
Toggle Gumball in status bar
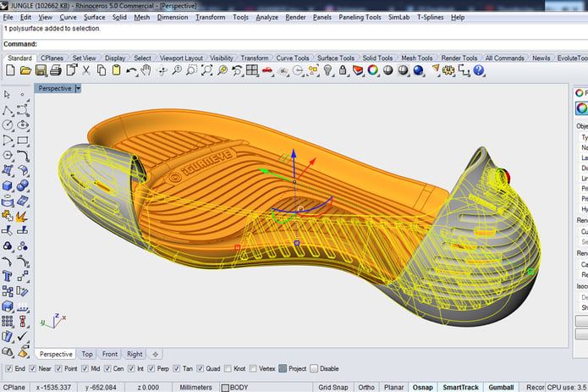pos(501,387)
